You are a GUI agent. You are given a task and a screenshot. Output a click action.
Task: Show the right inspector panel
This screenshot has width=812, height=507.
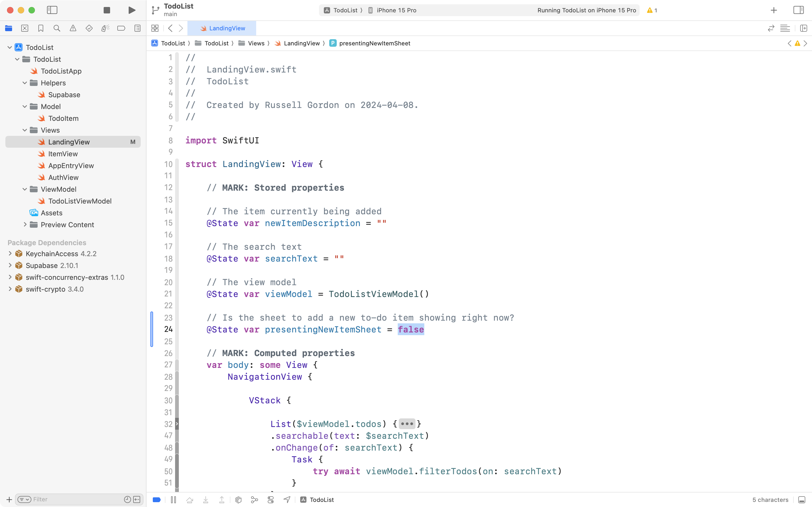point(799,10)
